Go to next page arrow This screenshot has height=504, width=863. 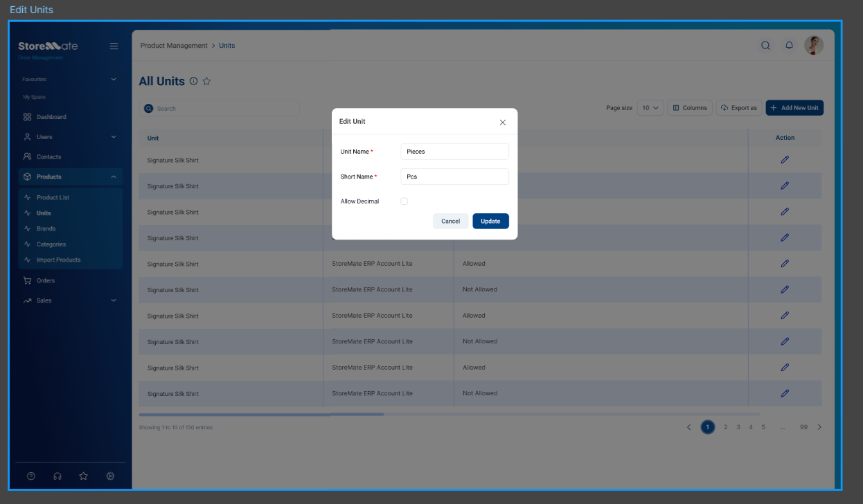819,427
